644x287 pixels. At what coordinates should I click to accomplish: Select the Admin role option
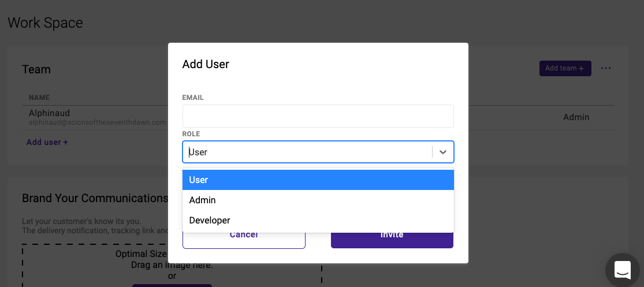318,200
